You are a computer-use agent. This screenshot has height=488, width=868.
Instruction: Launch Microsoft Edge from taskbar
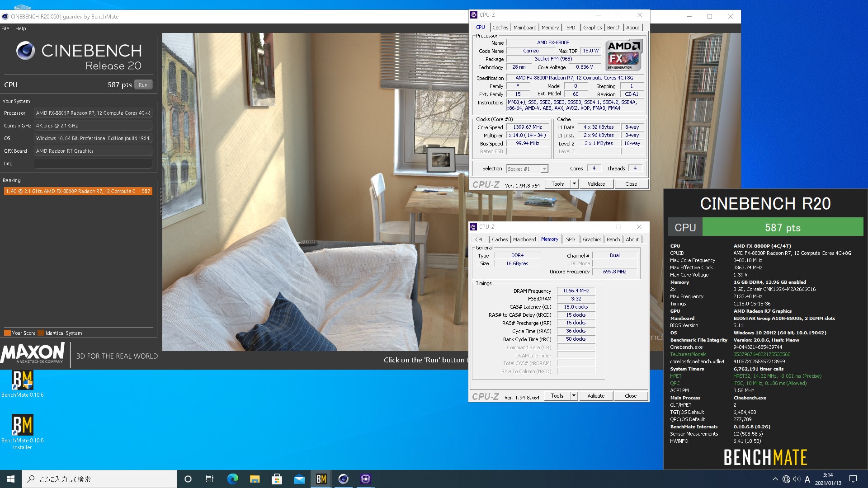(232, 479)
